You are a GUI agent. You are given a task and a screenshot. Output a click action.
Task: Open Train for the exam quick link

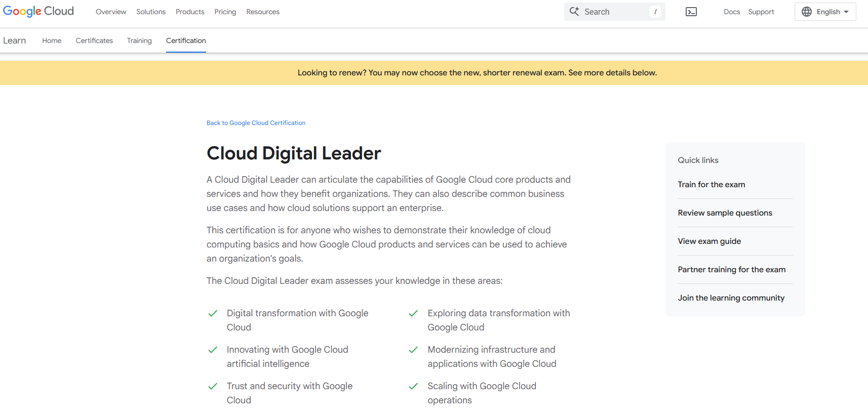click(x=712, y=184)
